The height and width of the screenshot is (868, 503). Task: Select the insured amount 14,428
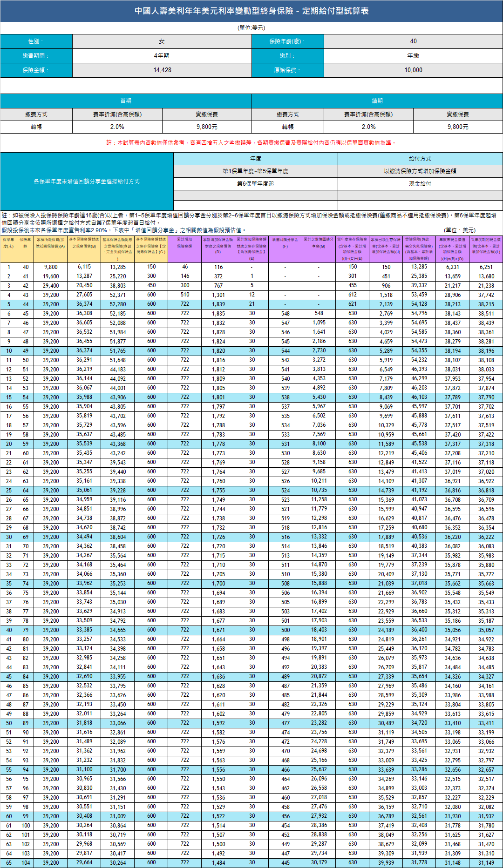tap(162, 70)
